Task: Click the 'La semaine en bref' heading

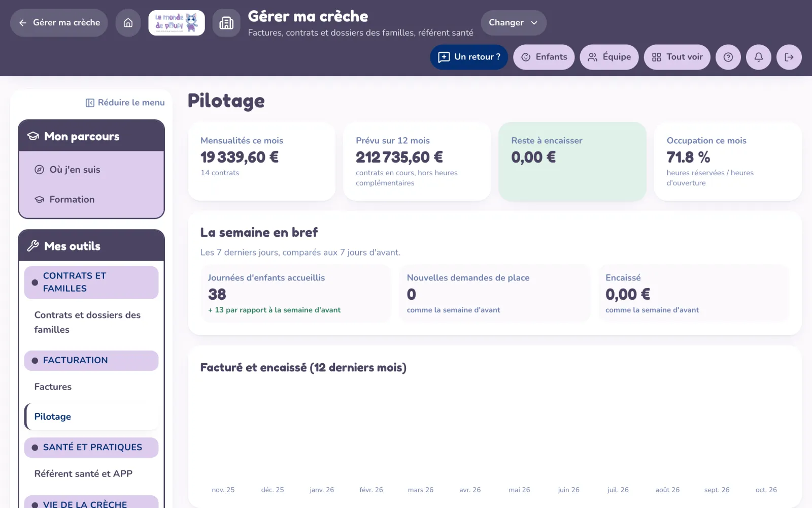Action: click(x=259, y=233)
